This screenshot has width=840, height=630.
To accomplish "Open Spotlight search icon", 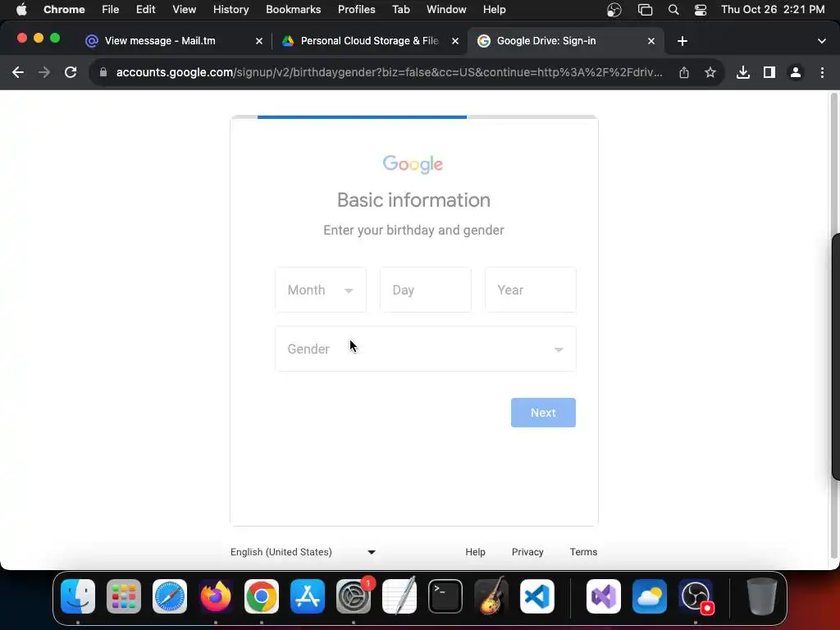I will point(673,10).
